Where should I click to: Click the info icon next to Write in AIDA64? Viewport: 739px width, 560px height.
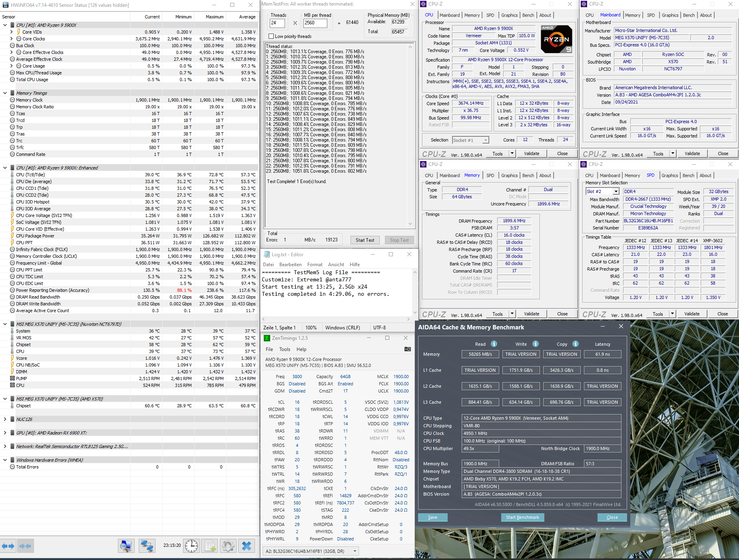(x=536, y=344)
